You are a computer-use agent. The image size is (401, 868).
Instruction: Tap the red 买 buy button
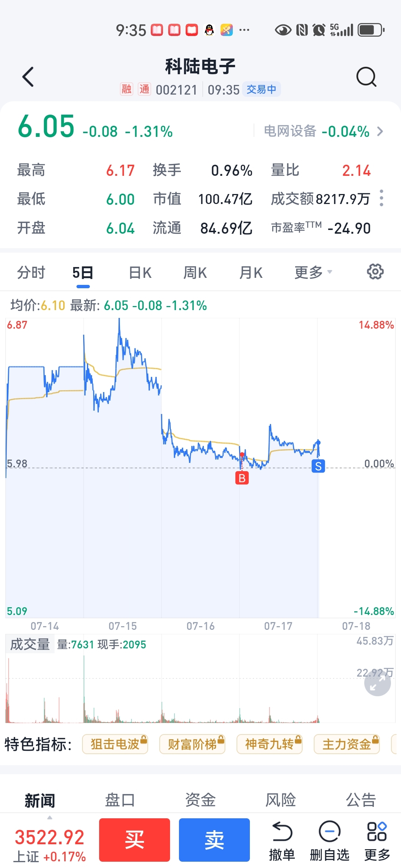tap(134, 840)
